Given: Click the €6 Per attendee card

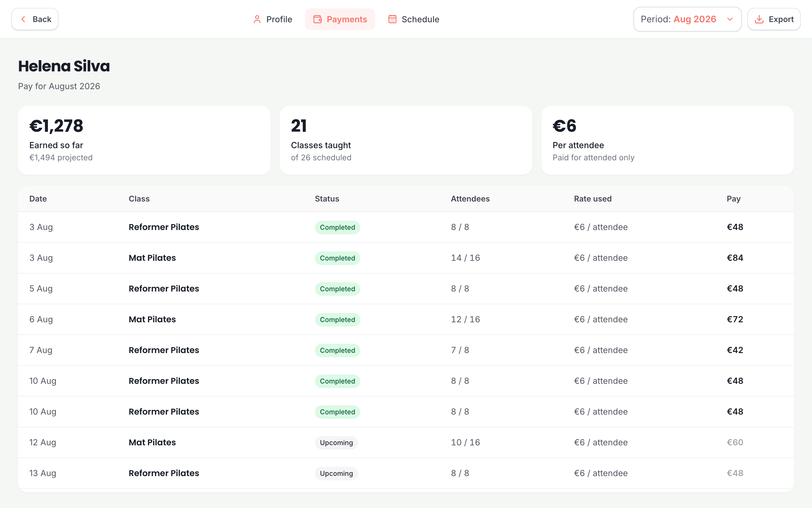Looking at the screenshot, I should click(x=667, y=141).
